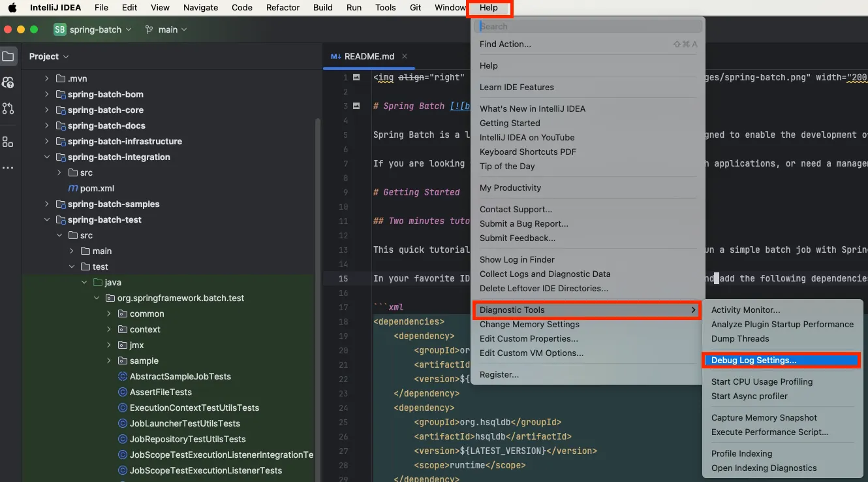Open the Refactor menu

283,8
